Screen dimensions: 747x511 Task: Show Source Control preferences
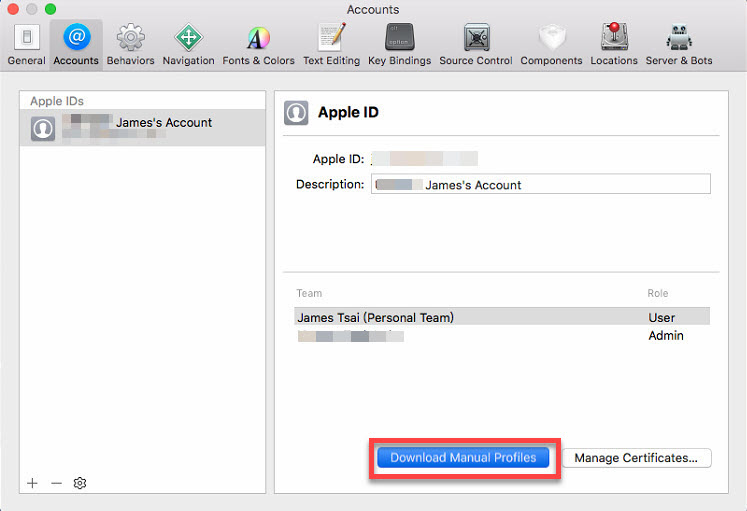(476, 45)
